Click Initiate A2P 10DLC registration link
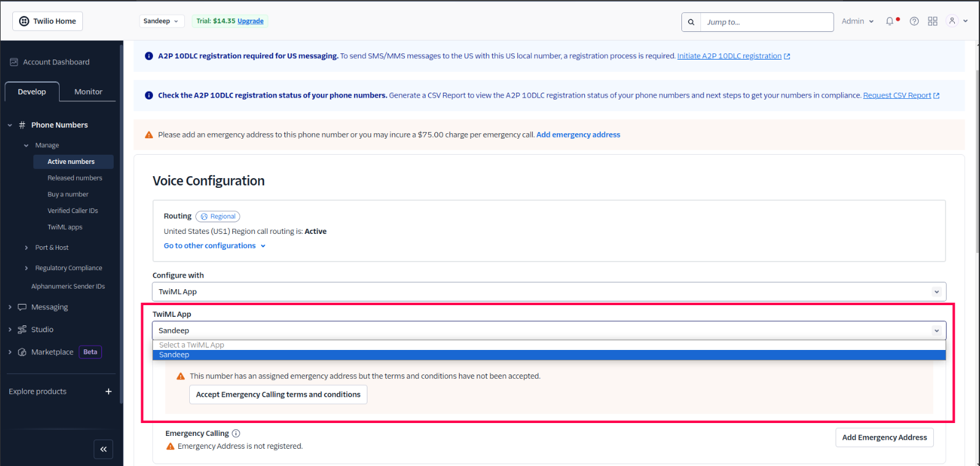Screen dimensions: 980x466 point(729,56)
